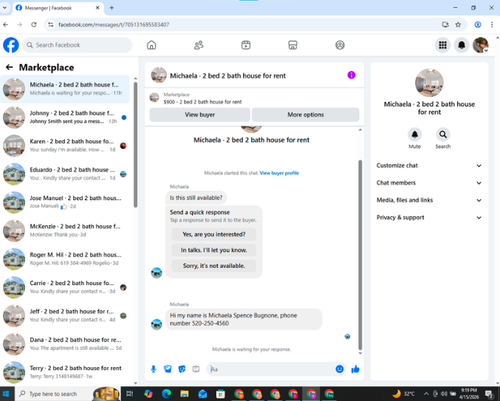The height and width of the screenshot is (401, 500).
Task: Click the chat messages scrollbar
Action: click(x=360, y=255)
